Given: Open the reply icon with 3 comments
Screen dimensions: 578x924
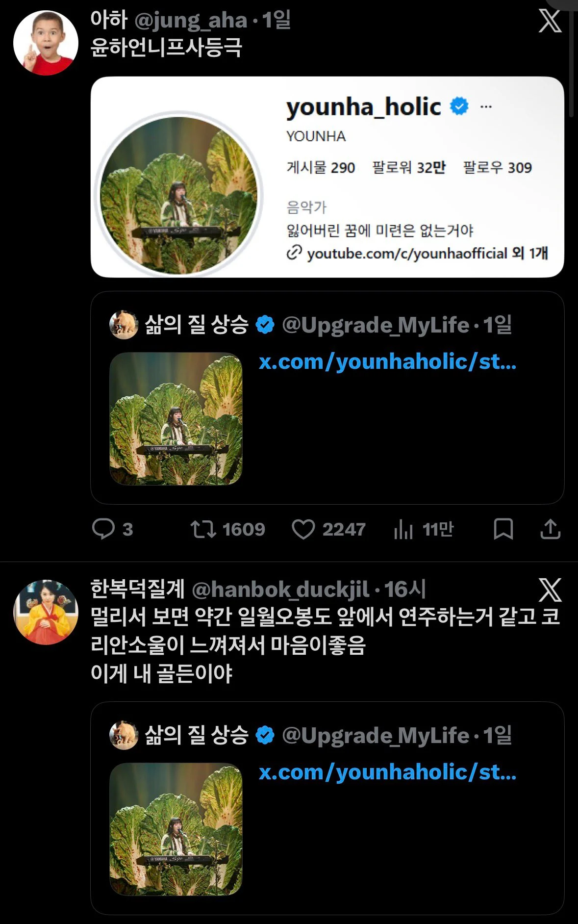Looking at the screenshot, I should click(103, 529).
